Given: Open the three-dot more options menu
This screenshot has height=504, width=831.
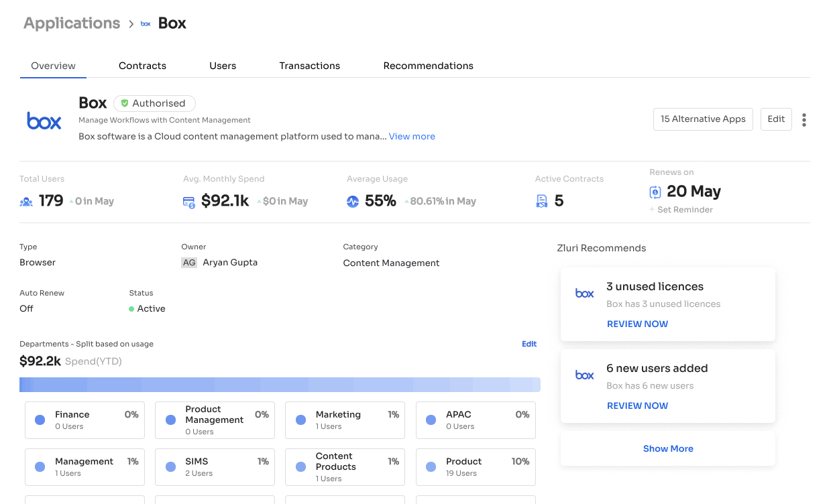Looking at the screenshot, I should 804,120.
